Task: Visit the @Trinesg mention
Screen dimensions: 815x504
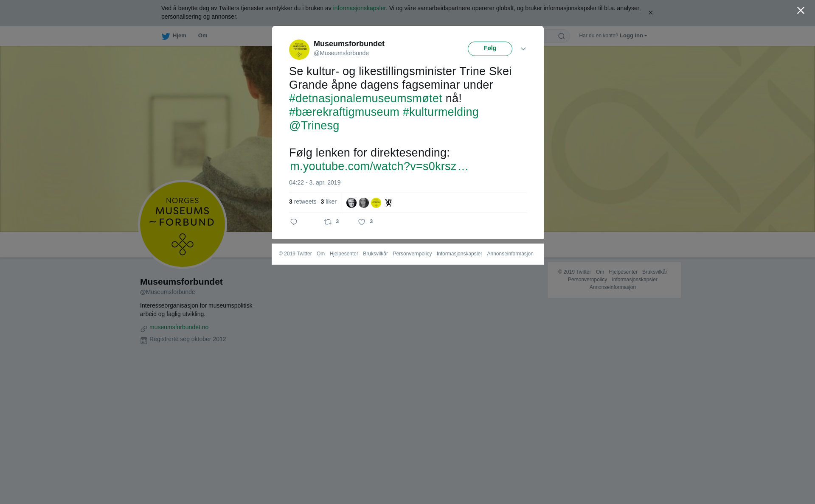Action: (314, 126)
